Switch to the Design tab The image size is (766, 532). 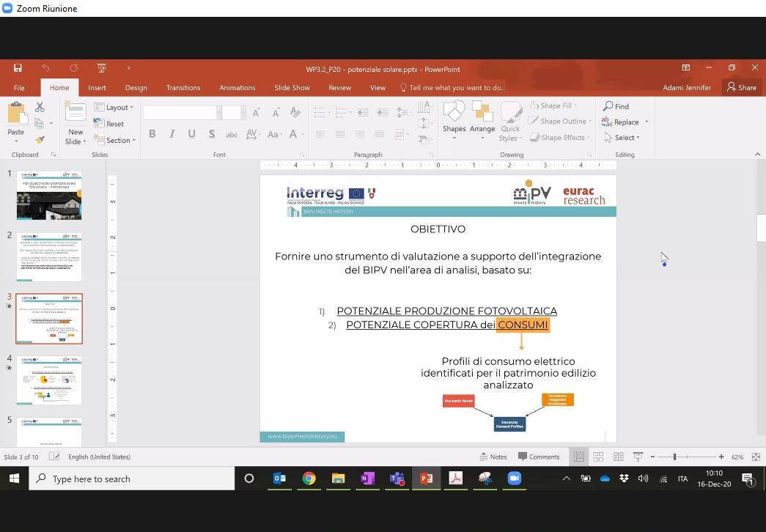point(136,87)
